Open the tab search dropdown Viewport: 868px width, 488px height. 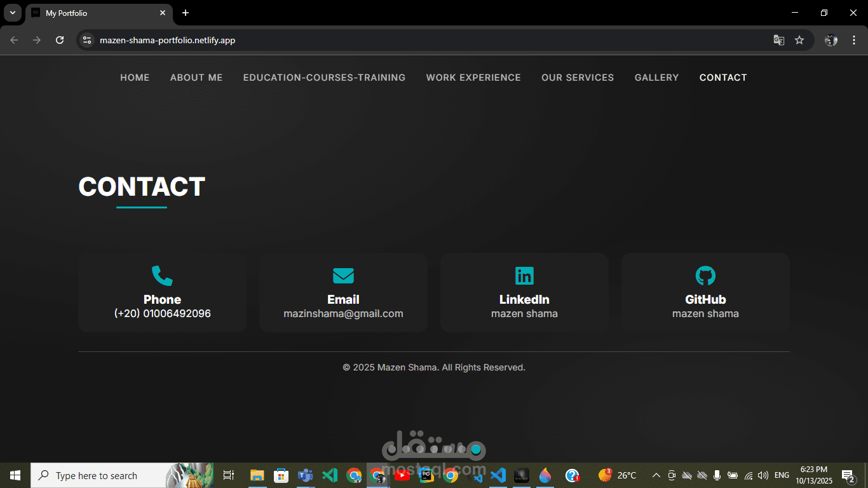(12, 13)
